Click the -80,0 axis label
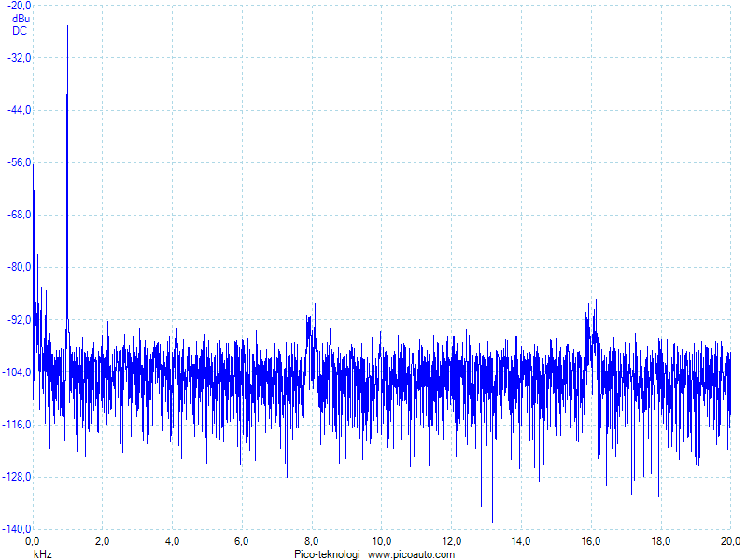 coord(19,267)
